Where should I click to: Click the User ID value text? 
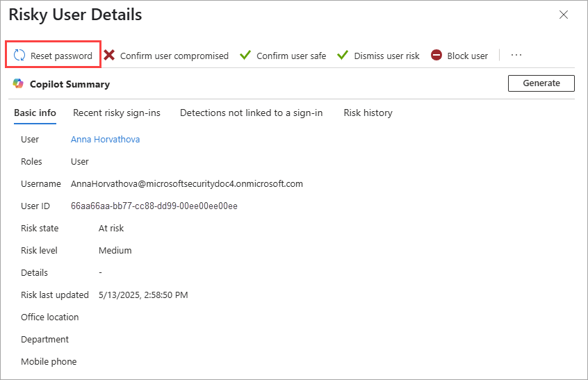(x=154, y=206)
